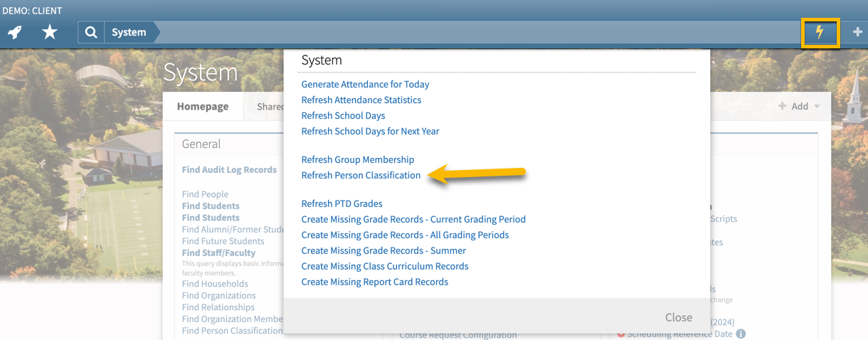
Task: Click the System breadcrumb in navigation bar
Action: click(x=129, y=32)
